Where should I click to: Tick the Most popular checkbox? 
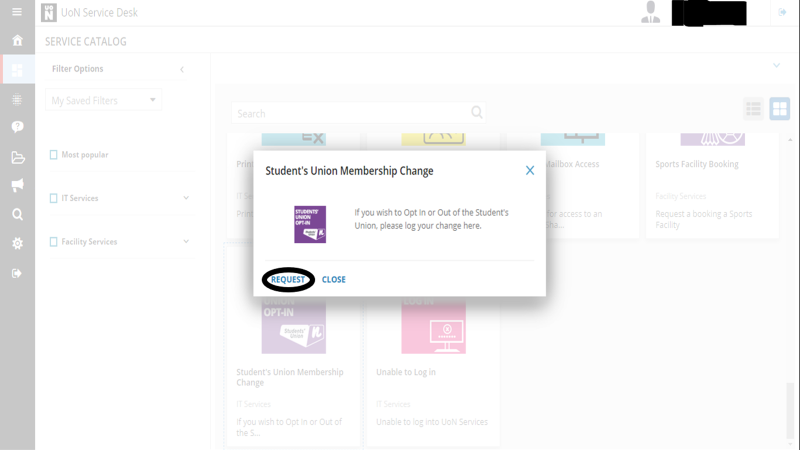point(54,155)
